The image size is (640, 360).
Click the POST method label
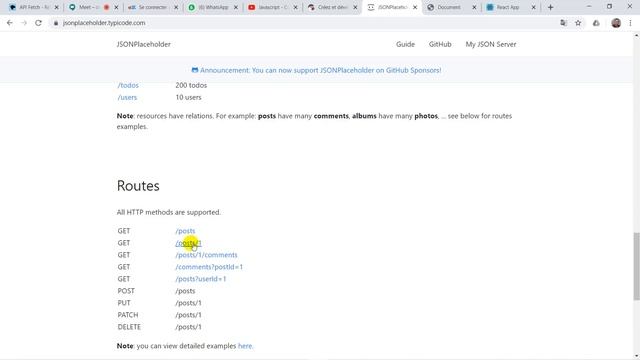pyautogui.click(x=126, y=291)
